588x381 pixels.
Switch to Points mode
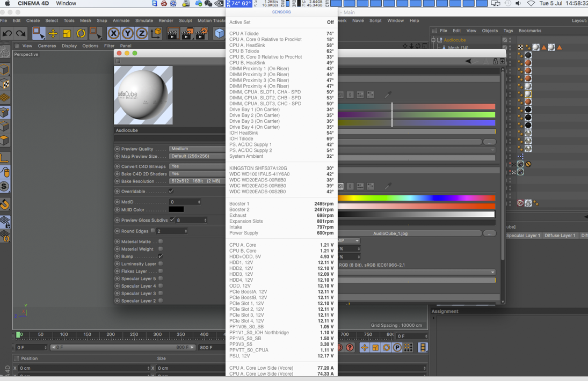(4, 112)
